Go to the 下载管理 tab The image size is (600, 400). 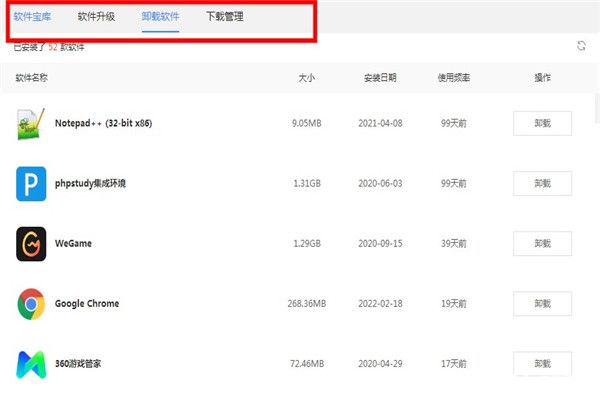tap(224, 17)
